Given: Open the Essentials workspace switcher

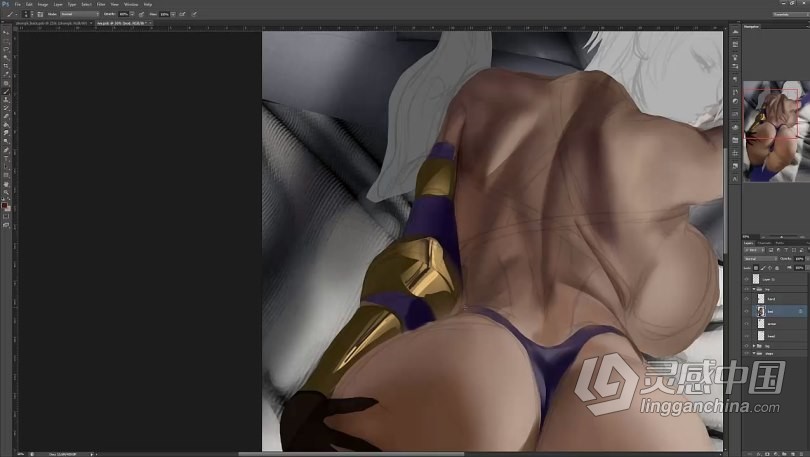Looking at the screenshot, I should click(790, 14).
